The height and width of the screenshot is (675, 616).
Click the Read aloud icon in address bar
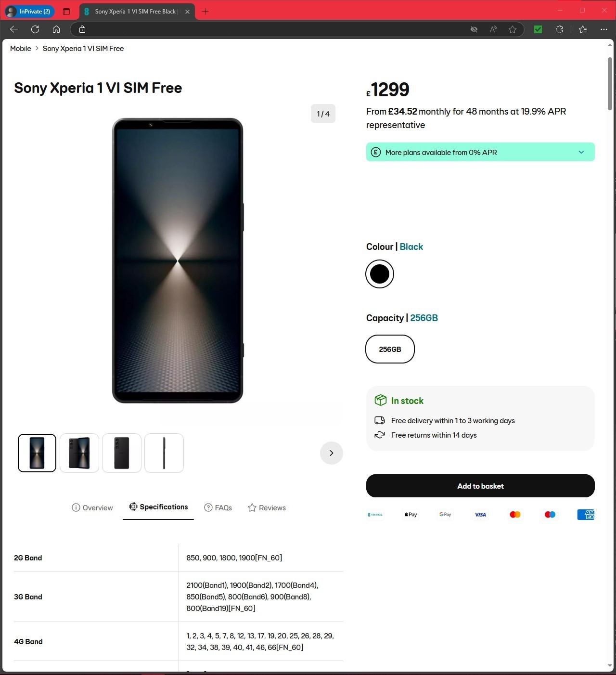[x=493, y=29]
